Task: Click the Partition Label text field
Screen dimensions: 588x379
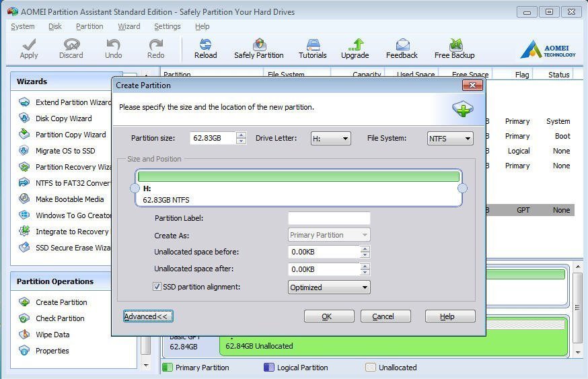Action: pos(329,218)
